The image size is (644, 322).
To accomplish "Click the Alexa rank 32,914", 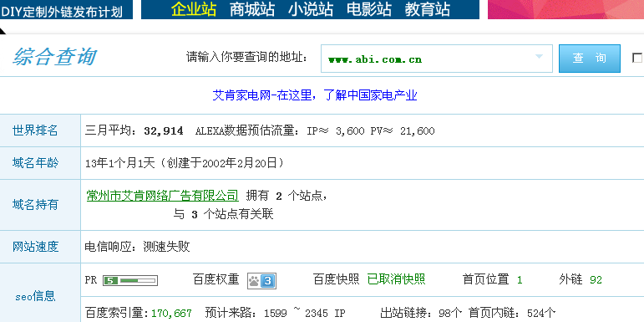I will pos(164,131).
